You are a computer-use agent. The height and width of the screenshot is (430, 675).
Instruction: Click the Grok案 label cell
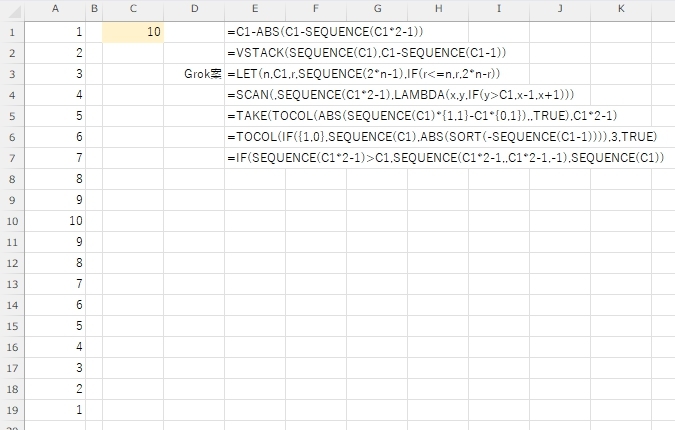(194, 74)
